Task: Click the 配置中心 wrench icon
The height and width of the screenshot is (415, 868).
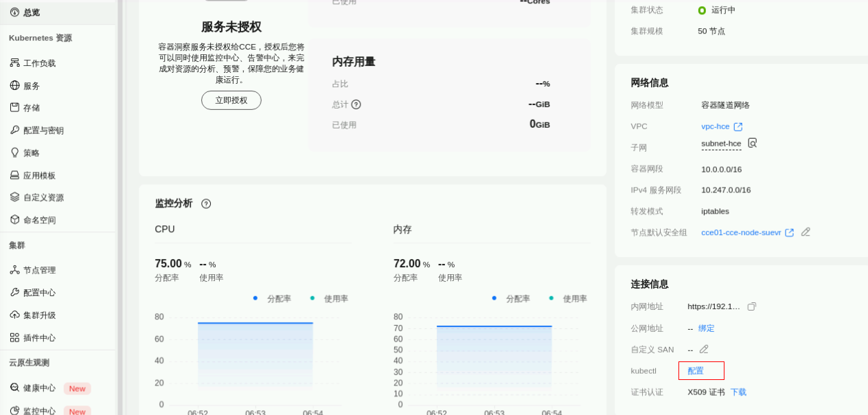Action: click(x=14, y=292)
